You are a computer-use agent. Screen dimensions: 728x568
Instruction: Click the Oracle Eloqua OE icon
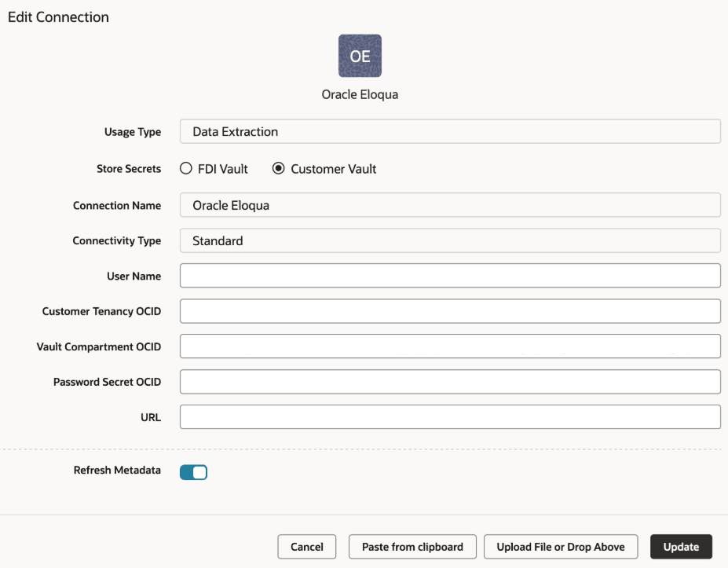point(360,56)
